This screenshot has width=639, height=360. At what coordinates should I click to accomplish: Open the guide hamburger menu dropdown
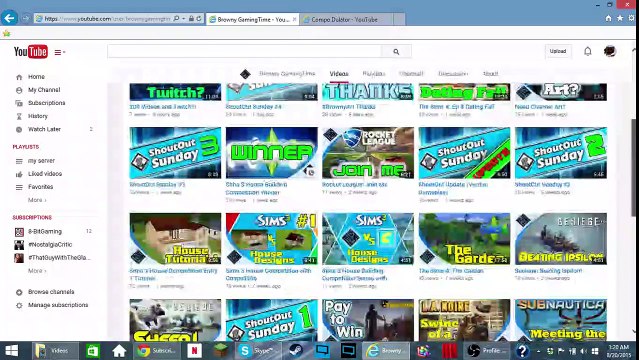(59, 52)
